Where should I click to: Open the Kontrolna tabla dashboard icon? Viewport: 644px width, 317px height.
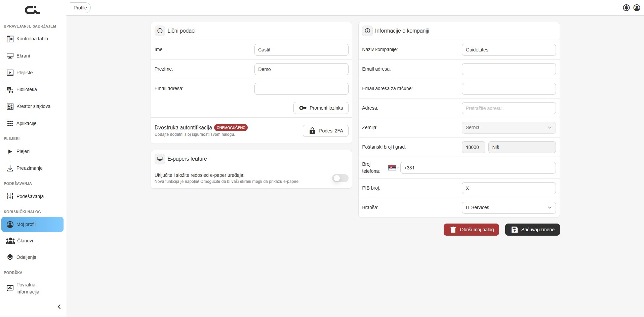point(10,39)
